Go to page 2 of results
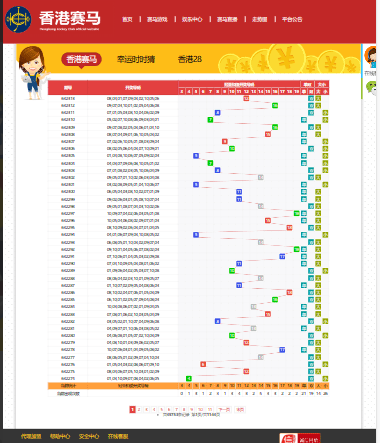Viewport: 380px width, 443px height. point(139,409)
